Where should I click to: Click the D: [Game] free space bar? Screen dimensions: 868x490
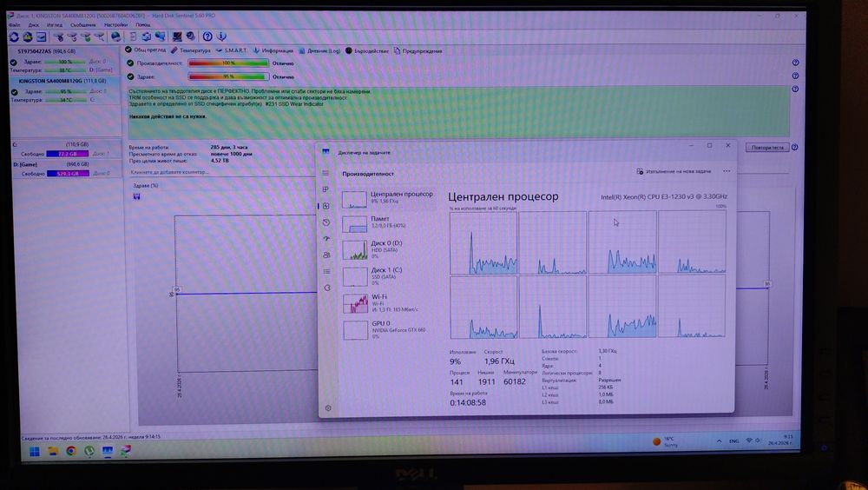click(x=68, y=174)
